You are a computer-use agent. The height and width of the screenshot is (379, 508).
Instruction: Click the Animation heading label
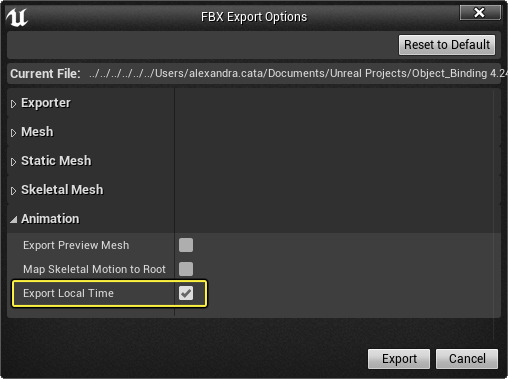click(x=50, y=219)
